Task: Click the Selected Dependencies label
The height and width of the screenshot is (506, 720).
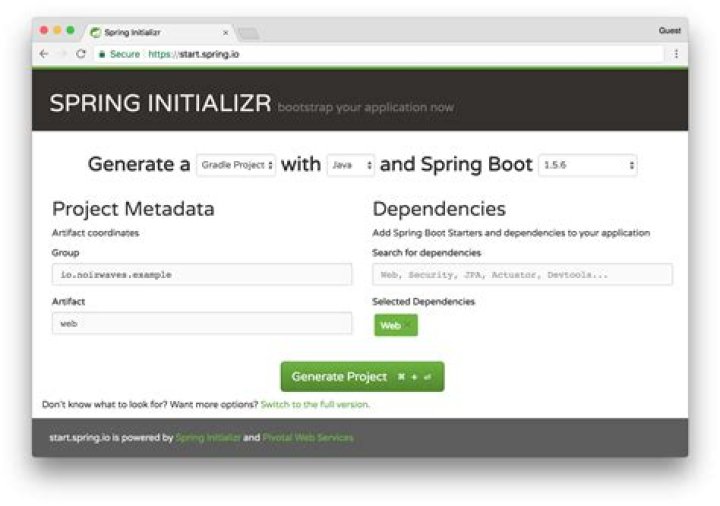Action: click(x=423, y=301)
